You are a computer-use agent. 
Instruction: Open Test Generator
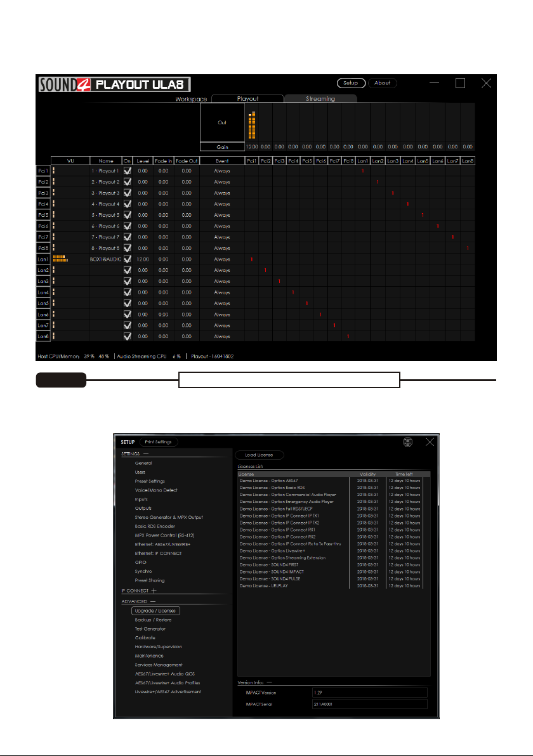pyautogui.click(x=150, y=629)
